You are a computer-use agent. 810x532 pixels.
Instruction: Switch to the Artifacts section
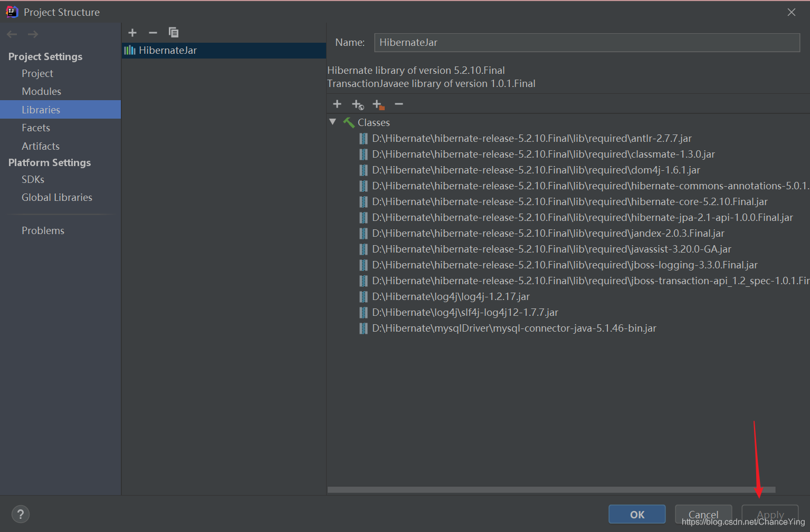pos(41,146)
